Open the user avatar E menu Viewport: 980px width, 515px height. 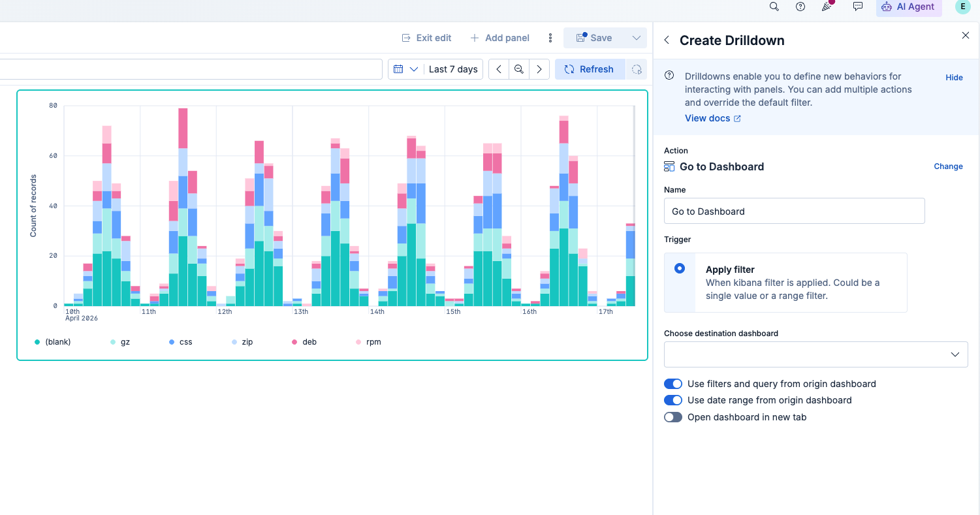click(x=962, y=7)
